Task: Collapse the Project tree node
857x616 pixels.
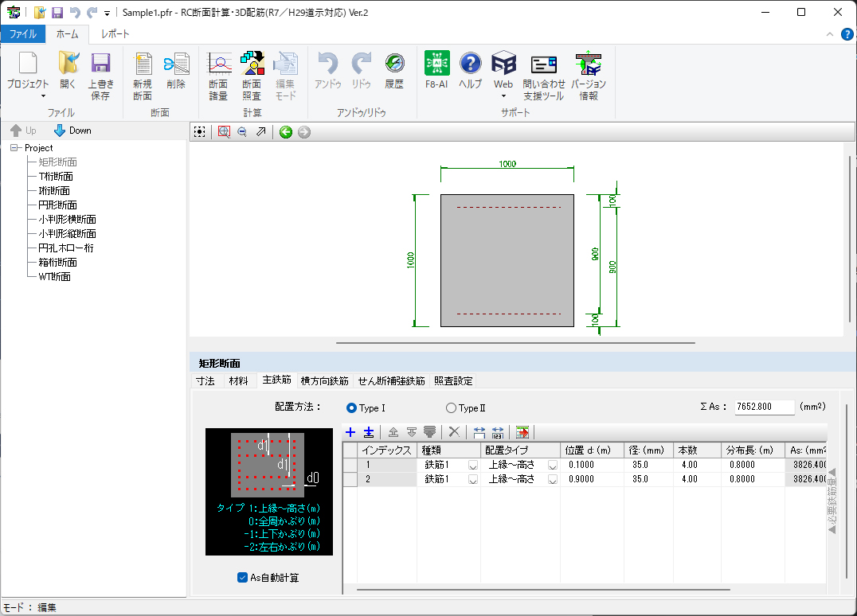Action: tap(14, 148)
